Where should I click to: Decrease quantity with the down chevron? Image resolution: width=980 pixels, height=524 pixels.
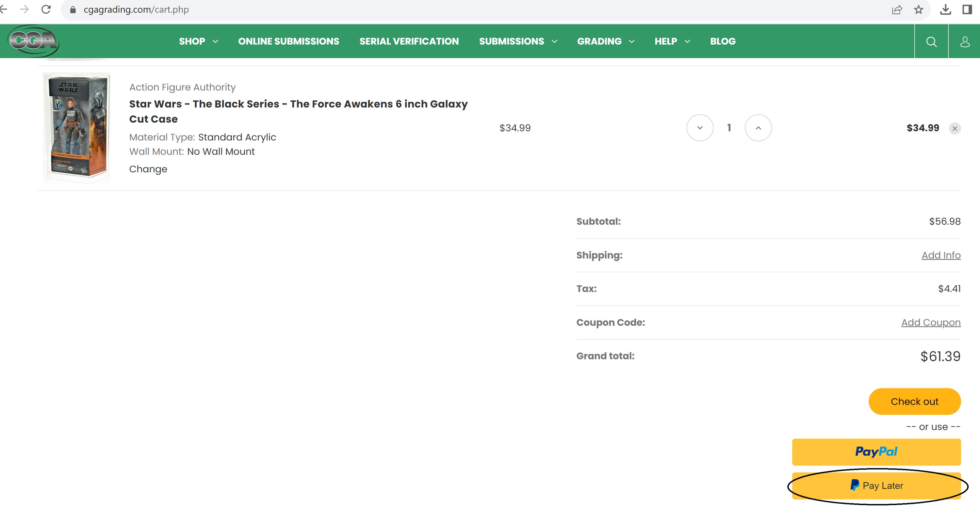700,128
